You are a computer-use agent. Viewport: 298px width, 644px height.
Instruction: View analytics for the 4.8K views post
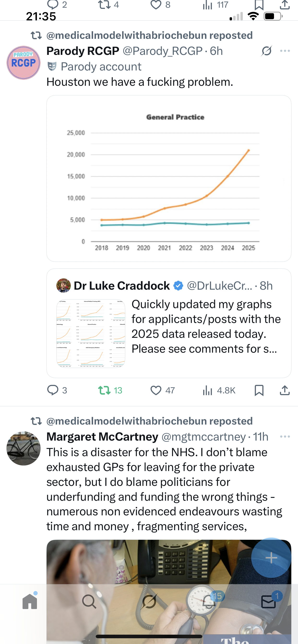pos(208,390)
